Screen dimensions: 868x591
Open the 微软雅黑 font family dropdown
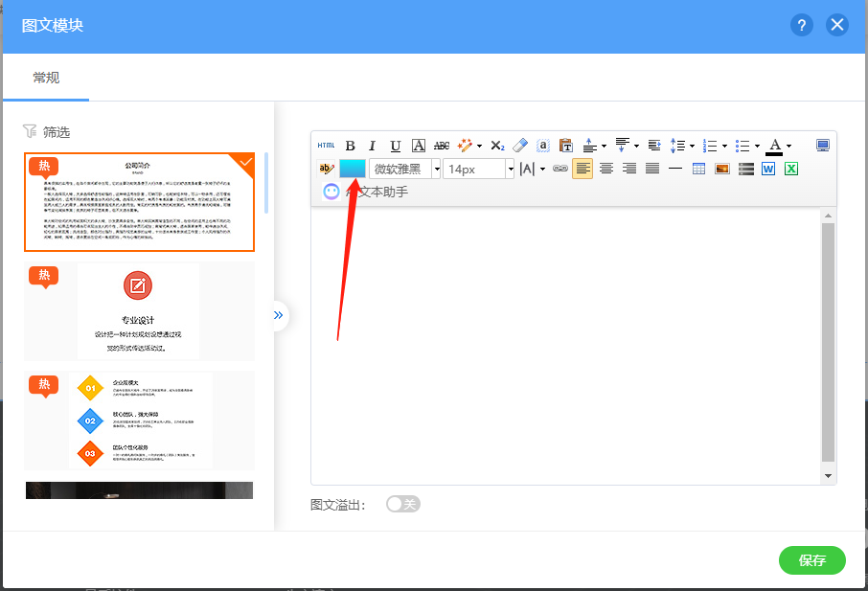[x=404, y=169]
